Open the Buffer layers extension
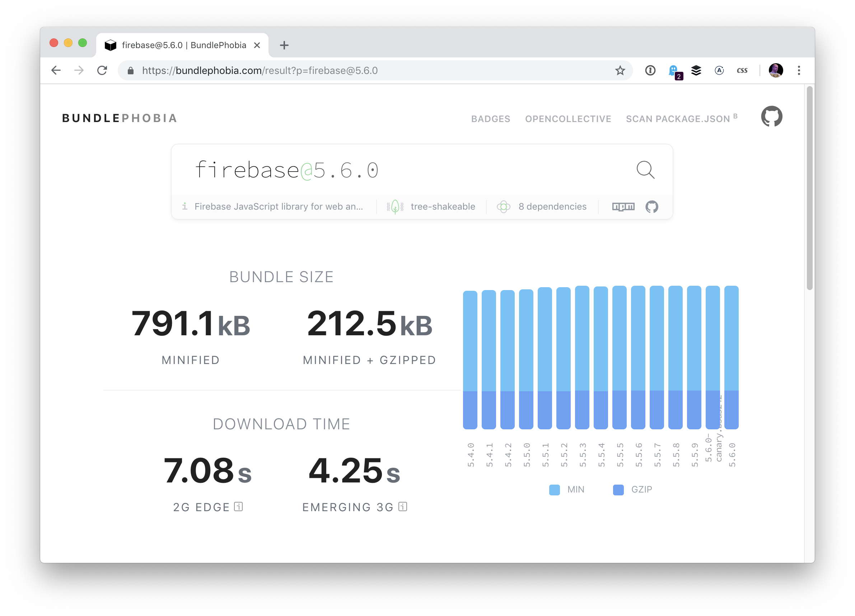This screenshot has height=616, width=855. pos(696,70)
